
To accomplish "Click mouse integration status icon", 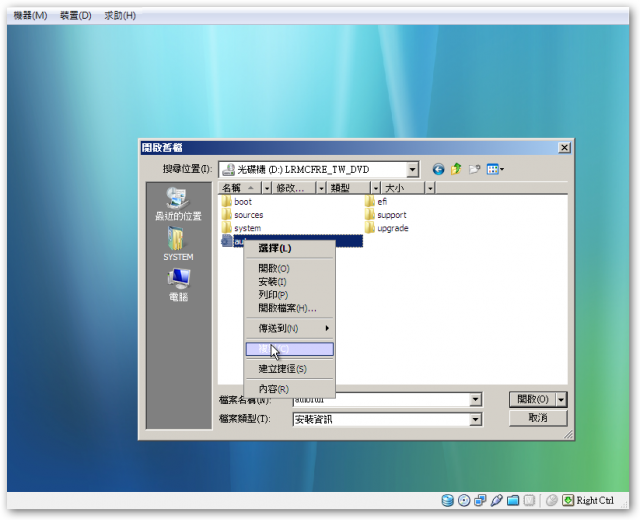I will [x=551, y=500].
